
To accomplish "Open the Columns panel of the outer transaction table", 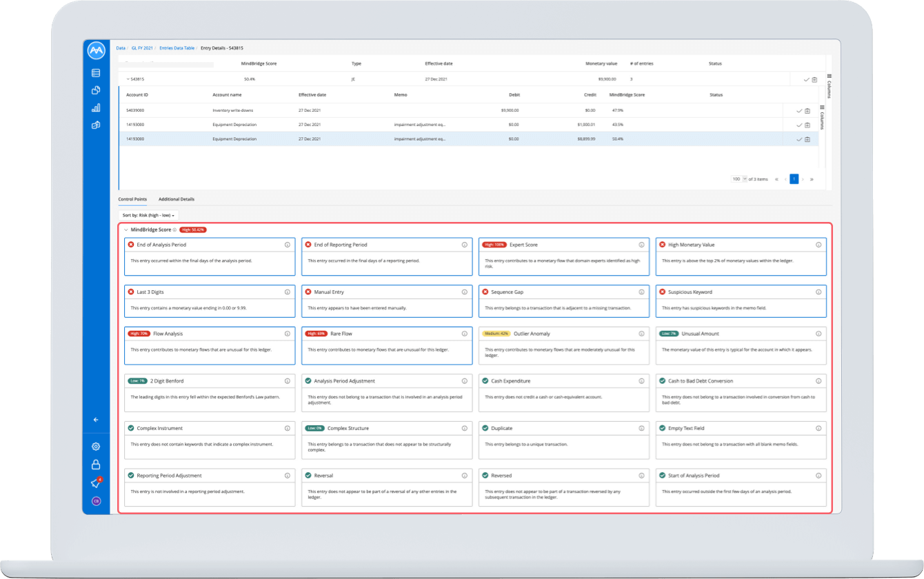I will (x=829, y=85).
